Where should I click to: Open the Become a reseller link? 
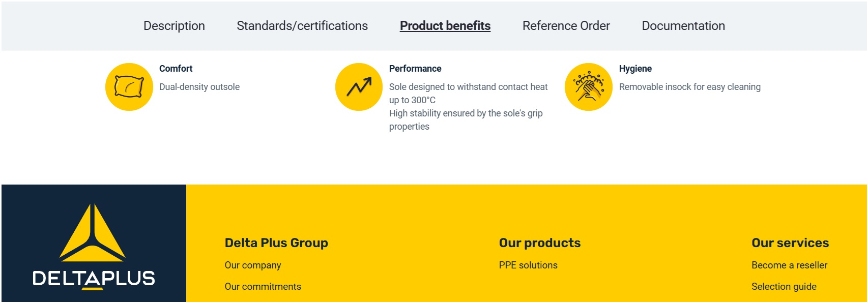(789, 265)
